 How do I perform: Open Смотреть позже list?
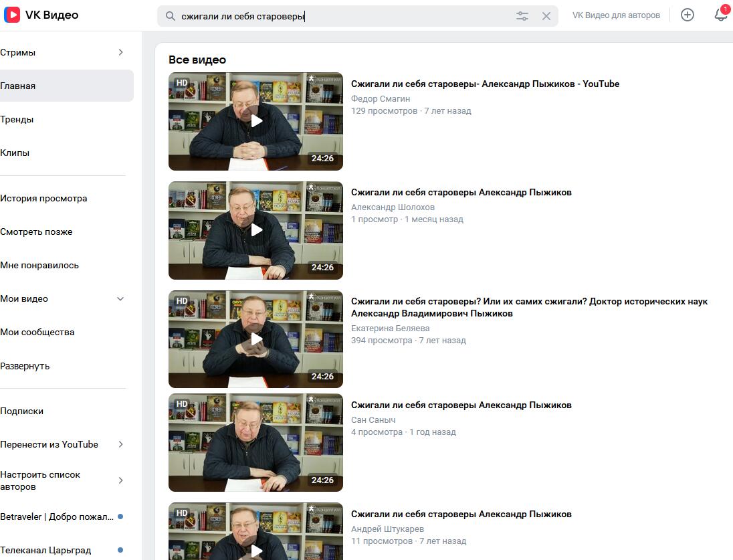(x=36, y=231)
